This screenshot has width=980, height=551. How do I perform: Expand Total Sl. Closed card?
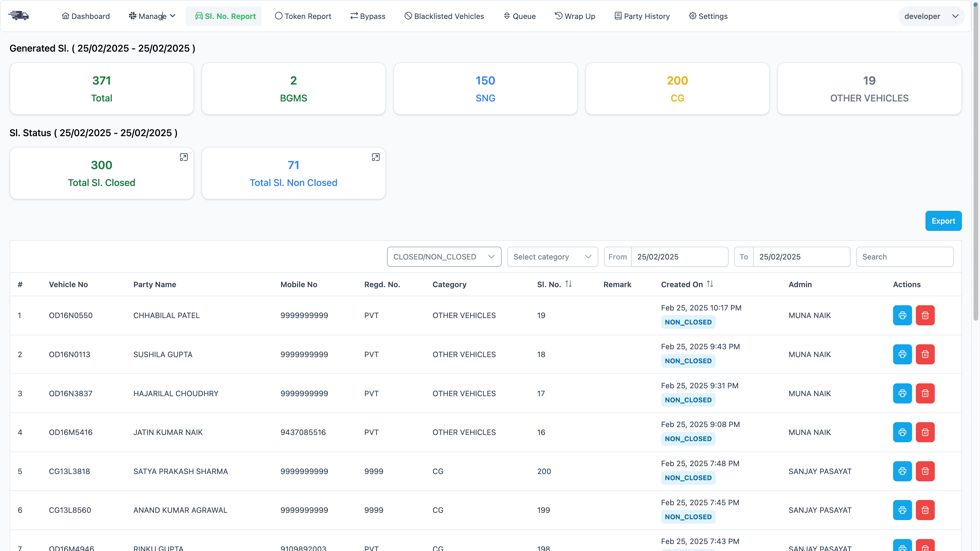click(x=183, y=157)
